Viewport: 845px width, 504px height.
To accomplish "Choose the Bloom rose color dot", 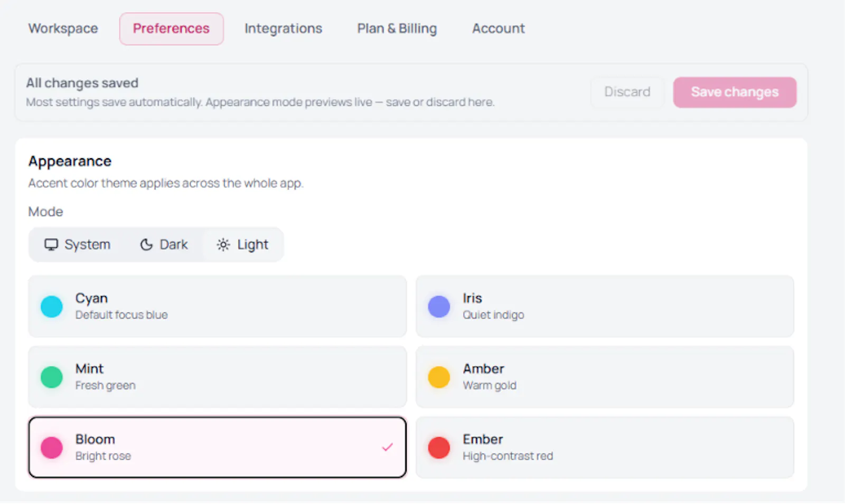I will 52,448.
